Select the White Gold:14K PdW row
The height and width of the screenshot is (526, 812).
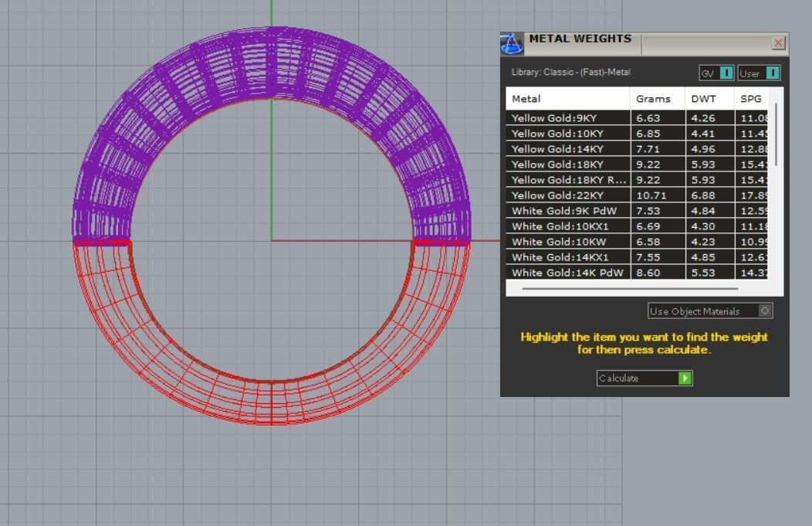coord(637,272)
